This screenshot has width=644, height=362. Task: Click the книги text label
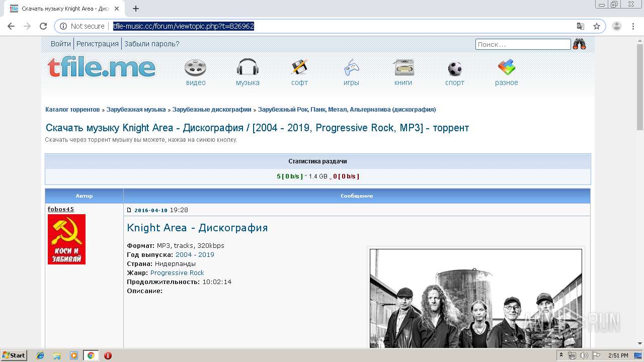click(403, 82)
